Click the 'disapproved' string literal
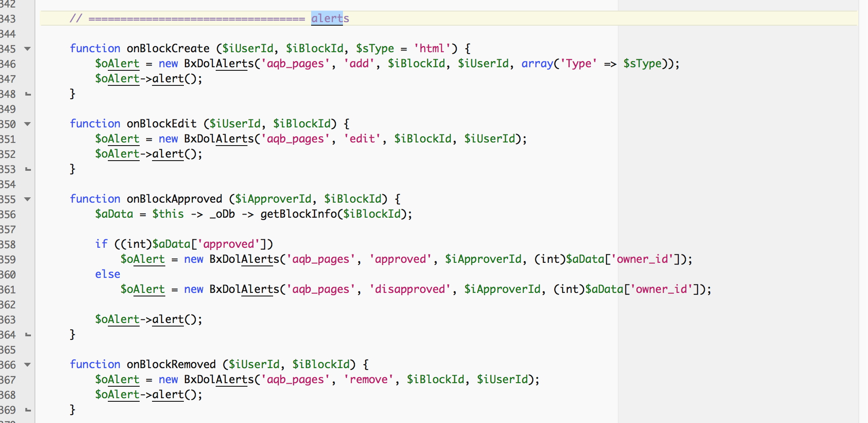The image size is (868, 423). click(410, 289)
